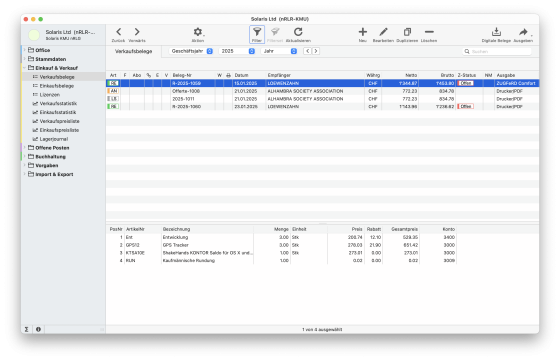Open Verkaufspreisliste in sidebar

click(64, 121)
